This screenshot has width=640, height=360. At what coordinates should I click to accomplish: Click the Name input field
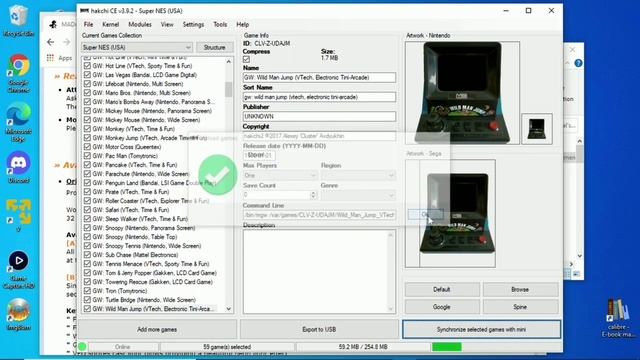(x=319, y=78)
